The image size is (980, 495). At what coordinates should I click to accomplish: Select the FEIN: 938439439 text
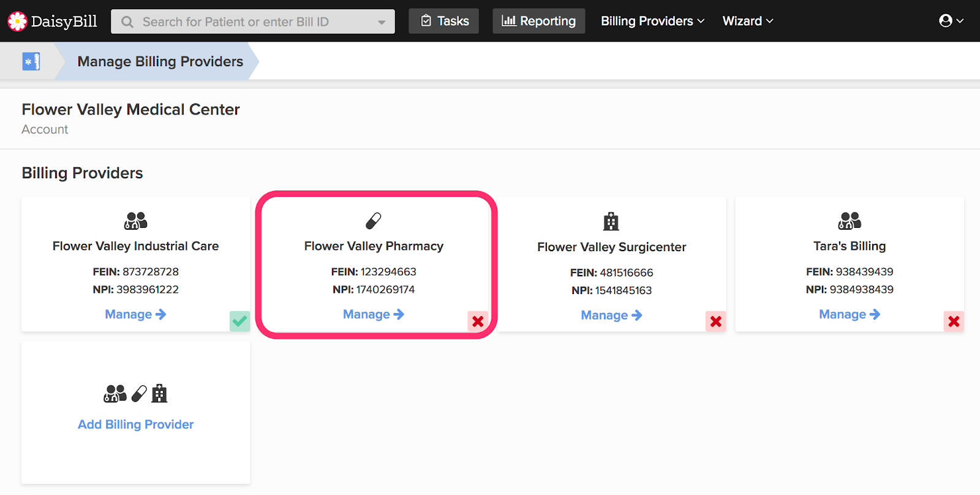850,271
